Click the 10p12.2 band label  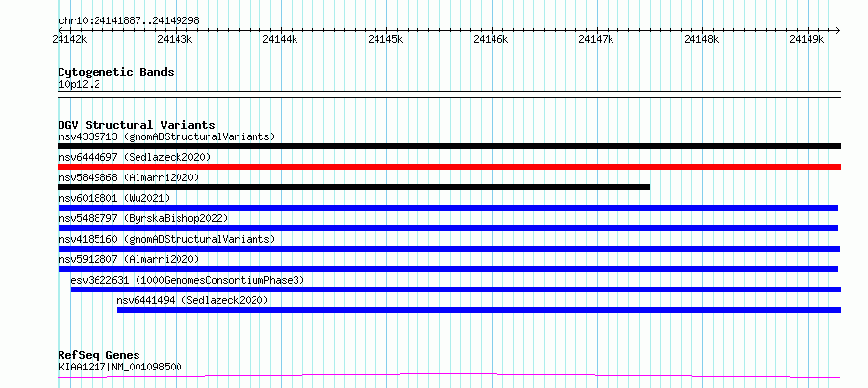(x=79, y=85)
